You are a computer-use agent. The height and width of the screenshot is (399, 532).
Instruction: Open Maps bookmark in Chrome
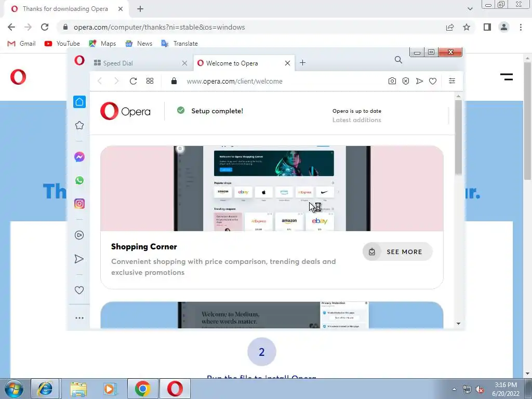tap(102, 44)
